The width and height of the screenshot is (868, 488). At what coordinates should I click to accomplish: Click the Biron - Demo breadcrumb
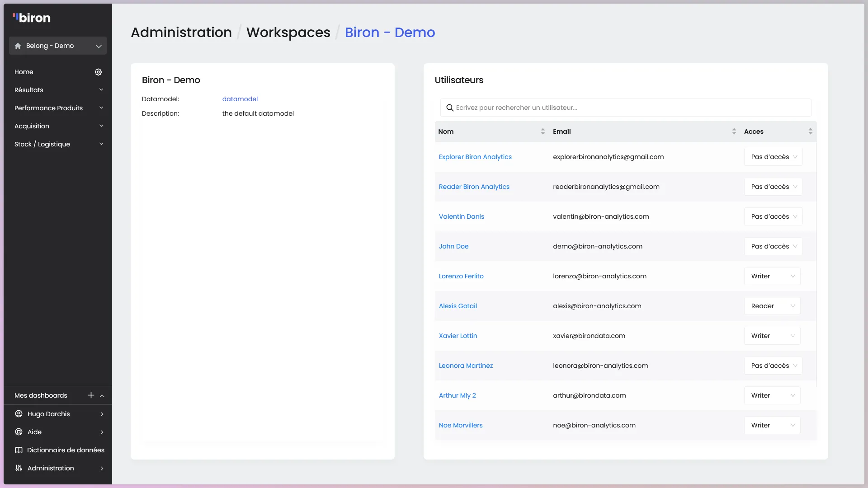tap(390, 33)
